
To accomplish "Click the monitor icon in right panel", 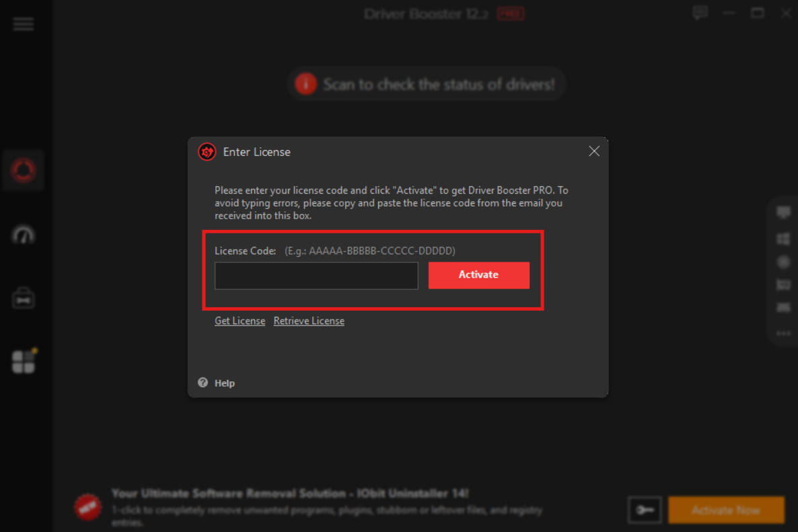I will (783, 213).
